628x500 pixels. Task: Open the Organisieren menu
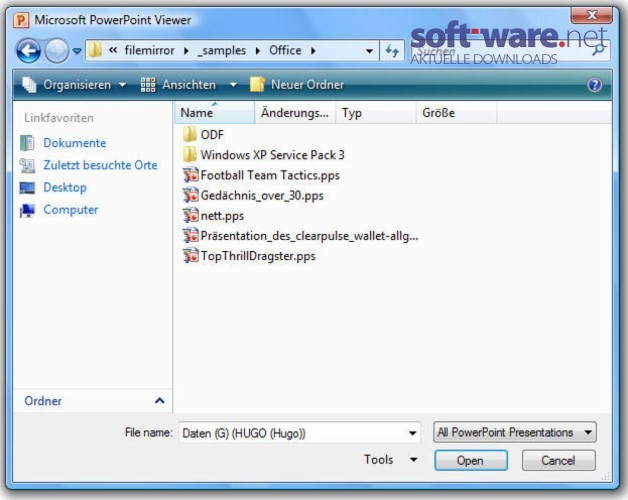click(75, 85)
